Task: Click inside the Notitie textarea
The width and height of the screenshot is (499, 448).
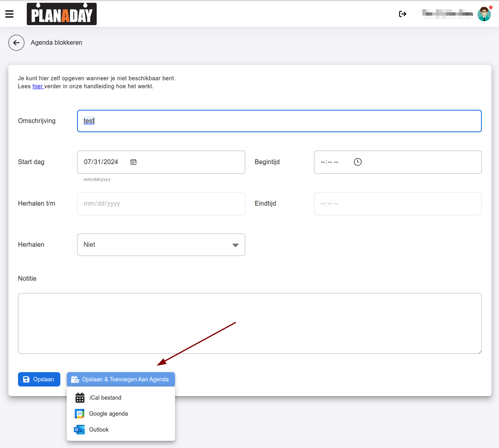Action: pyautogui.click(x=250, y=323)
